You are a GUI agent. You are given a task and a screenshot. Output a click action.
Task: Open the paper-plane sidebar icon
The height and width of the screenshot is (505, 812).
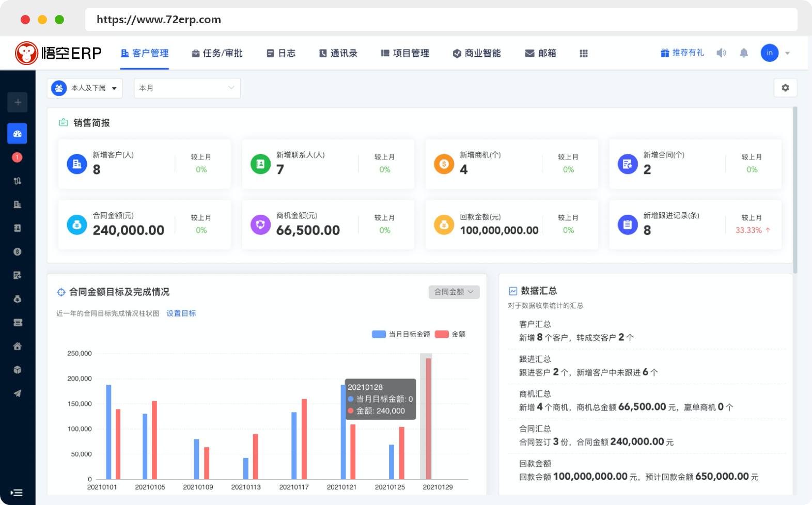17,393
